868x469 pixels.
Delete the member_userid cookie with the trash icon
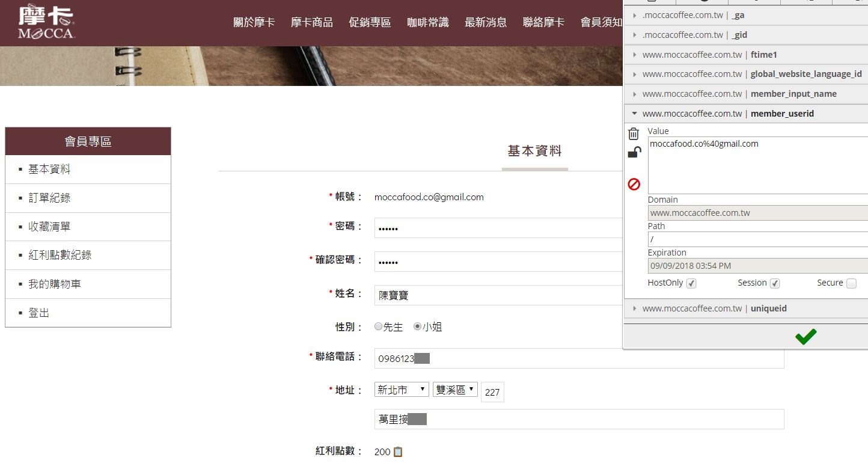634,133
